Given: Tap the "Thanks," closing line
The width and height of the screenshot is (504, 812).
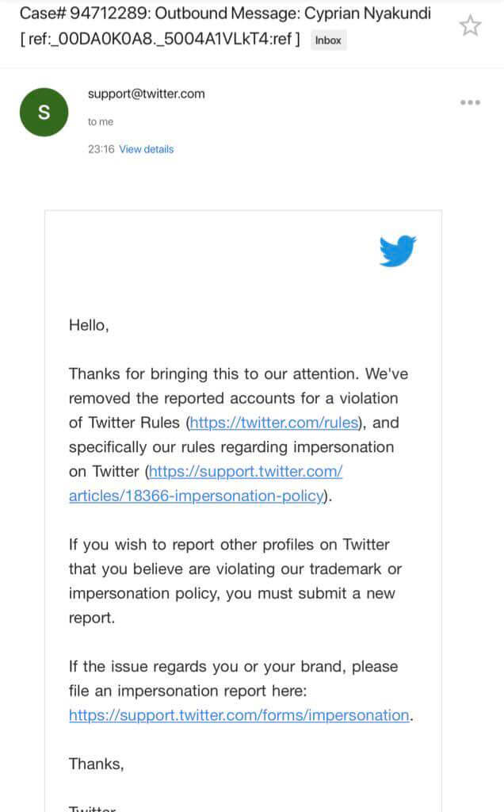Looking at the screenshot, I should [96, 764].
